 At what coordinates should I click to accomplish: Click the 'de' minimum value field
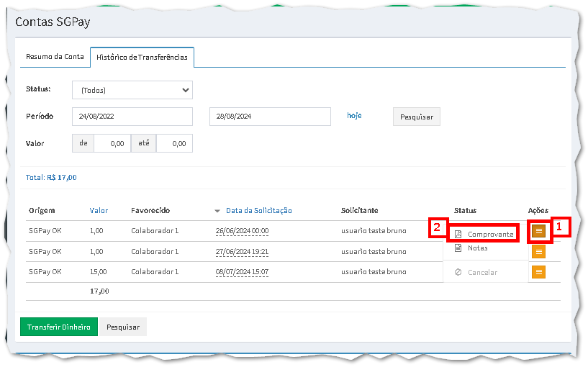point(112,143)
